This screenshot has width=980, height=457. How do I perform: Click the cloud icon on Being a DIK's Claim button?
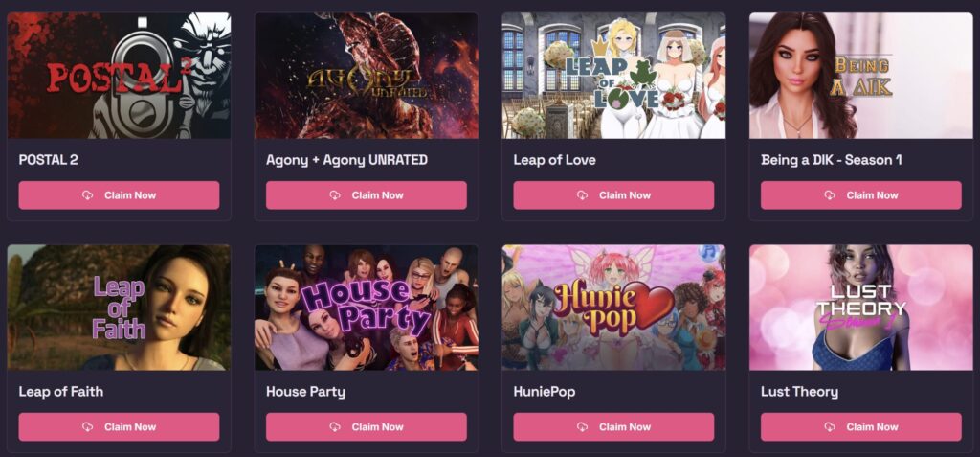tap(830, 195)
